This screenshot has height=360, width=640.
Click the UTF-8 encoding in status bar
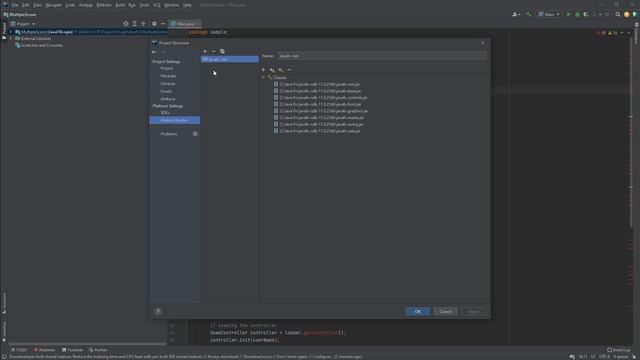(x=604, y=357)
